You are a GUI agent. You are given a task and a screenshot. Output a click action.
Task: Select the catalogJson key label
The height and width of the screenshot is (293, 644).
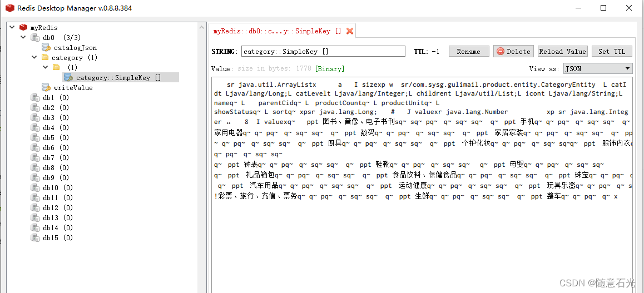(x=75, y=48)
